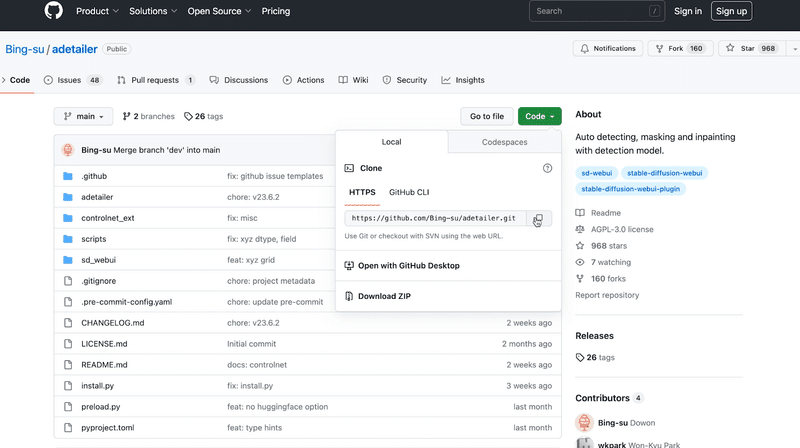800x448 pixels.
Task: Click the .gitignore file icon
Action: click(68, 281)
